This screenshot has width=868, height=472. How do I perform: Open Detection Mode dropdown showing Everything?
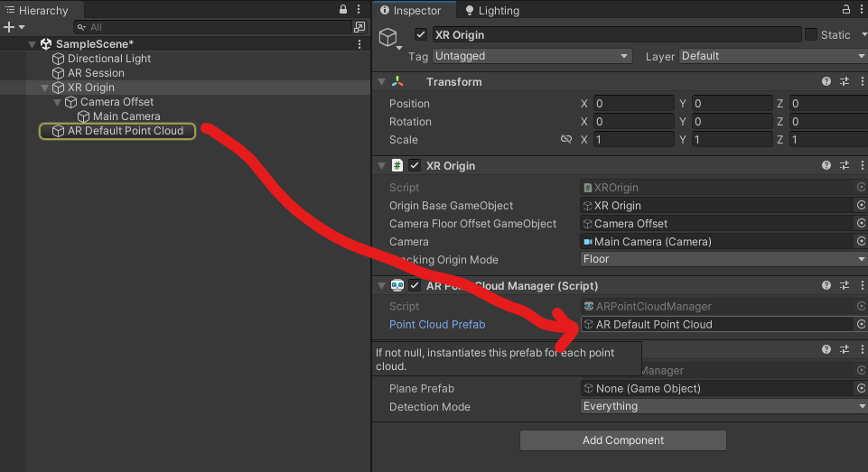(x=723, y=406)
